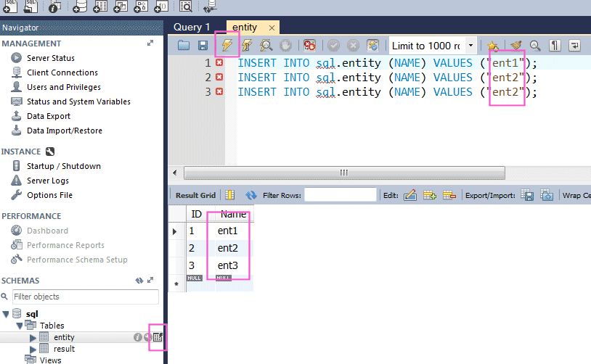Image resolution: width=591 pixels, height=364 pixels.
Task: Toggle stop-on-error execution button
Action: click(x=309, y=46)
